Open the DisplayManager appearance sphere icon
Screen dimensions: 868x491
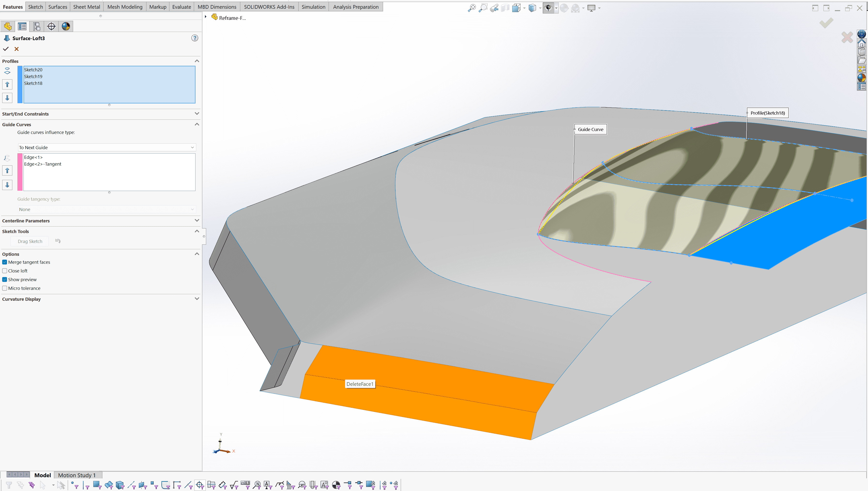[66, 26]
